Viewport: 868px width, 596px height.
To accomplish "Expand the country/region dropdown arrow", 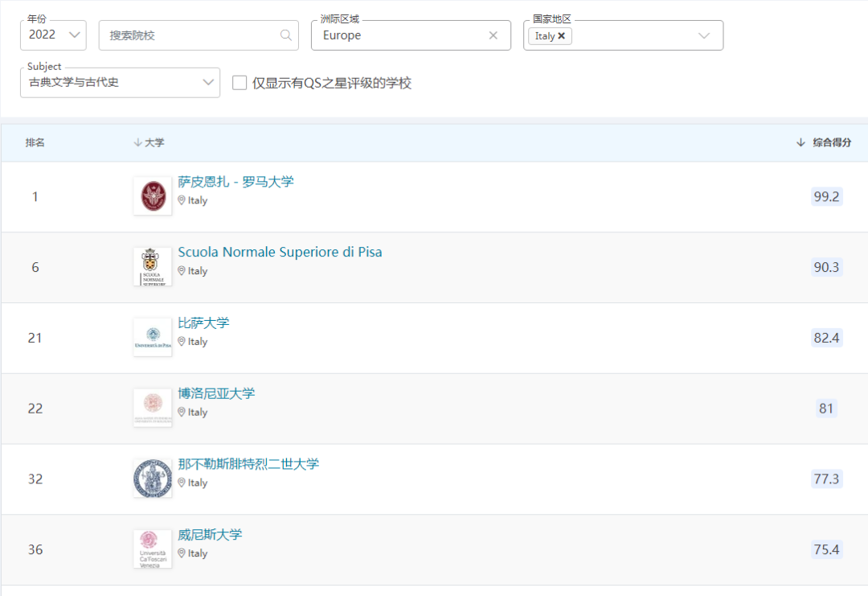I will click(x=703, y=36).
